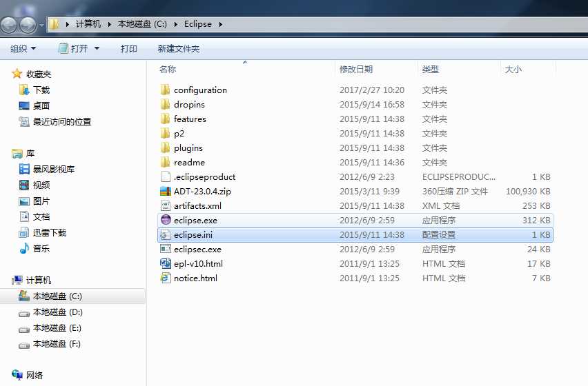Select the p2 folder icon
The image size is (588, 386).
coord(166,133)
